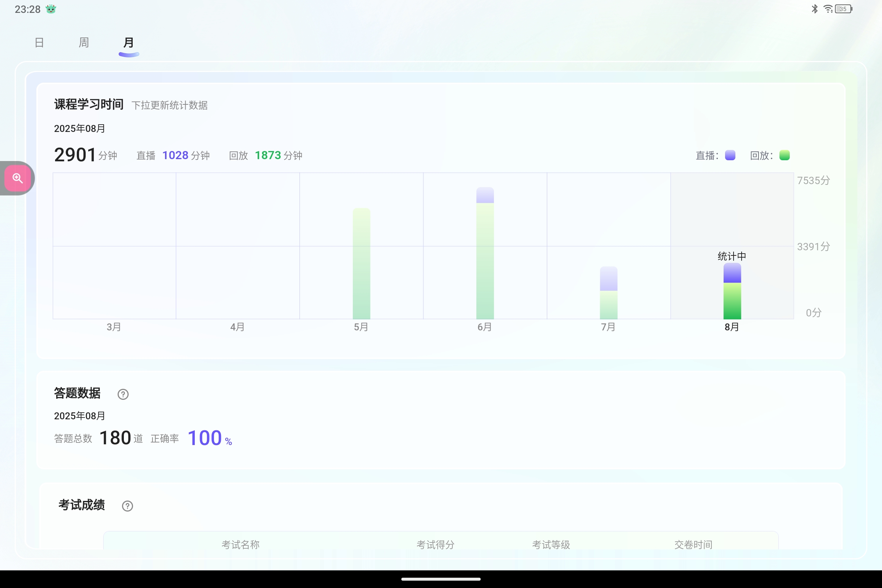
Task: Select the 6月 bar in chart
Action: 485,254
